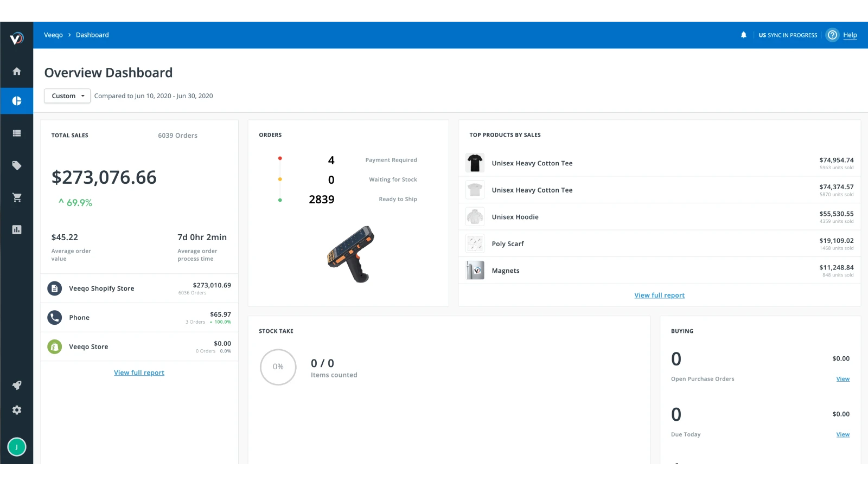Click the Phone channel icon
The image size is (868, 488).
point(54,318)
